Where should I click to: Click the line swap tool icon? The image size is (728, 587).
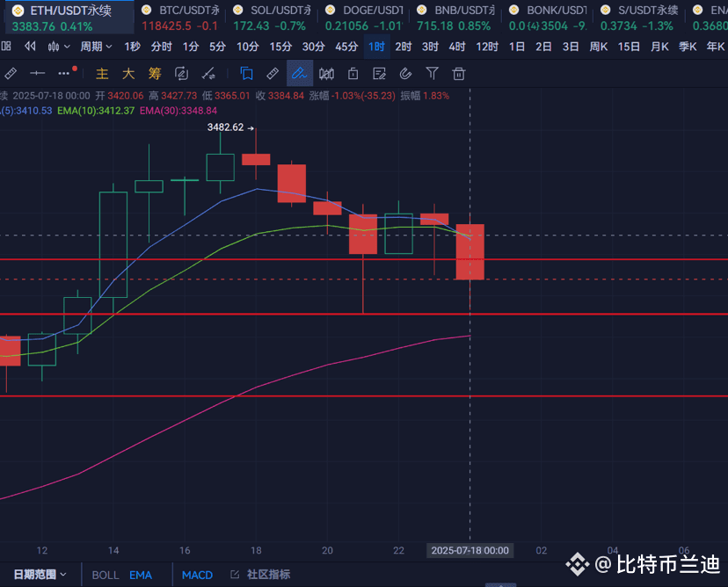208,73
